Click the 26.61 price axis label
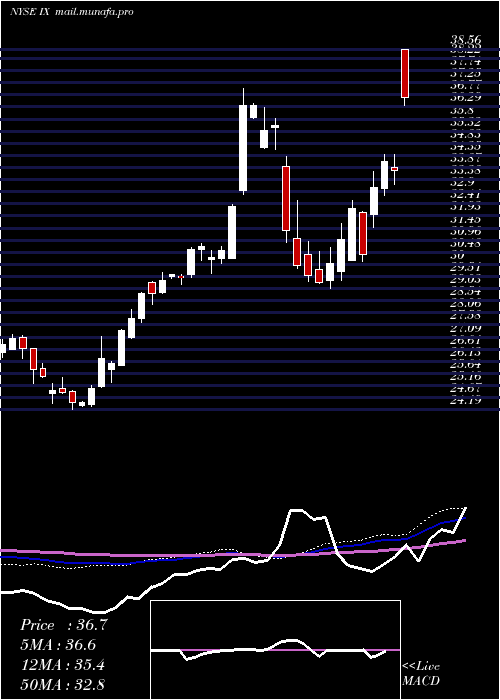 (465, 340)
